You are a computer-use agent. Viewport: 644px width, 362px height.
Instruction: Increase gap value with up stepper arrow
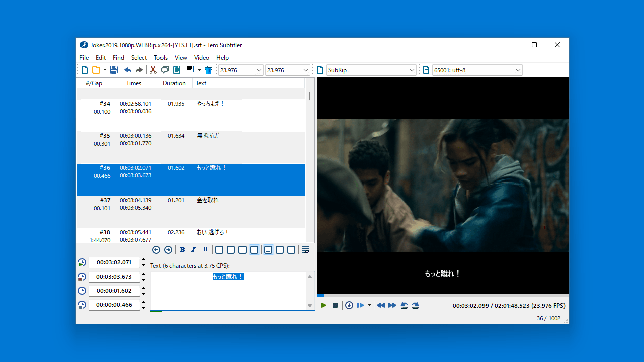[x=144, y=302]
